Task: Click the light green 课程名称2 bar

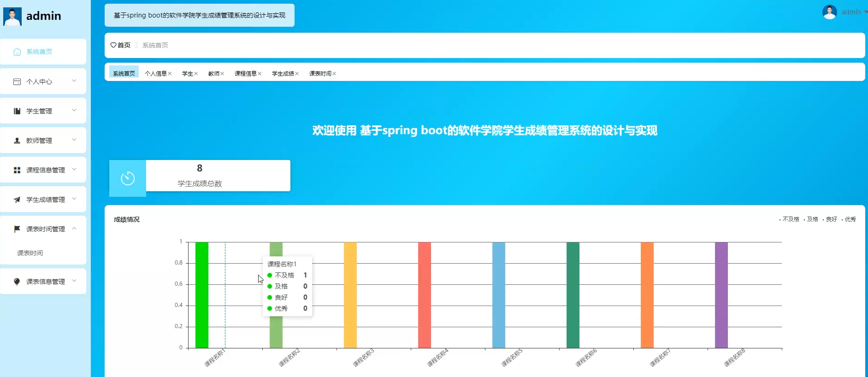Action: 276,332
